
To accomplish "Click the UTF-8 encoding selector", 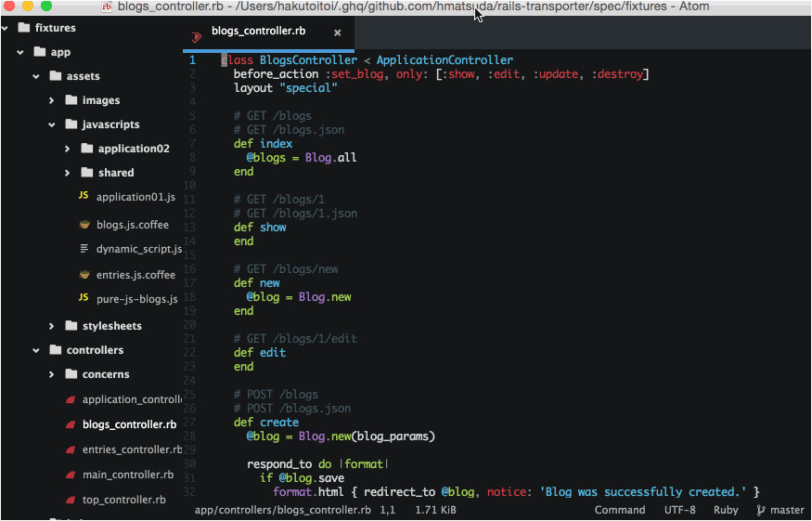I will (679, 510).
